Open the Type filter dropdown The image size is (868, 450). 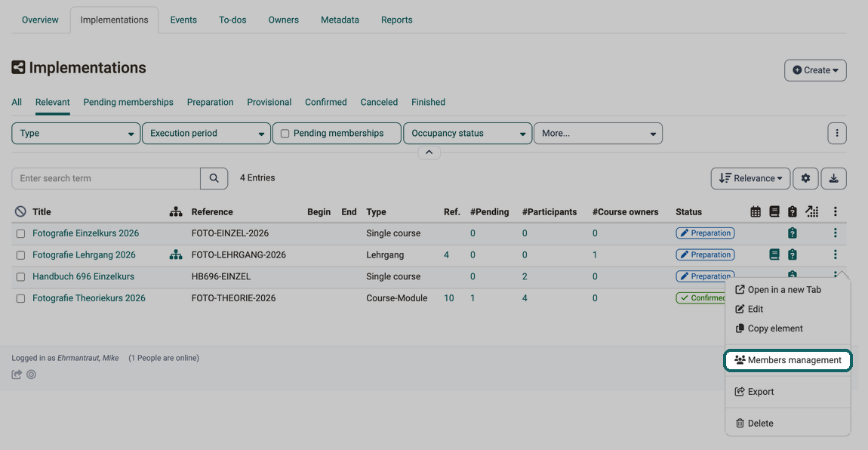(x=75, y=134)
